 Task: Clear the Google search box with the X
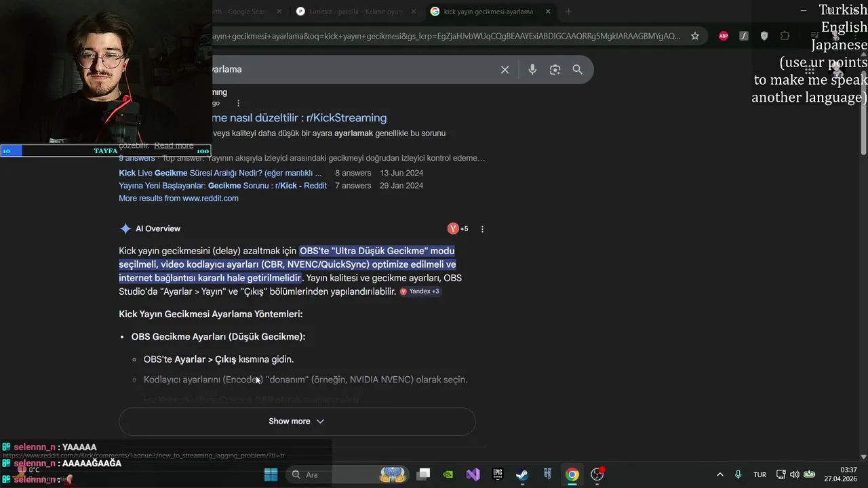tap(505, 69)
